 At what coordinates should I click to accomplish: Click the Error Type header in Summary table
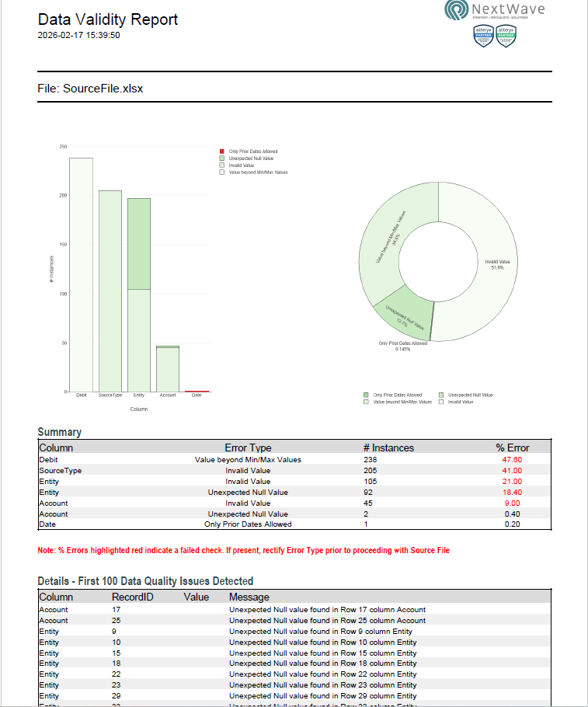(248, 448)
